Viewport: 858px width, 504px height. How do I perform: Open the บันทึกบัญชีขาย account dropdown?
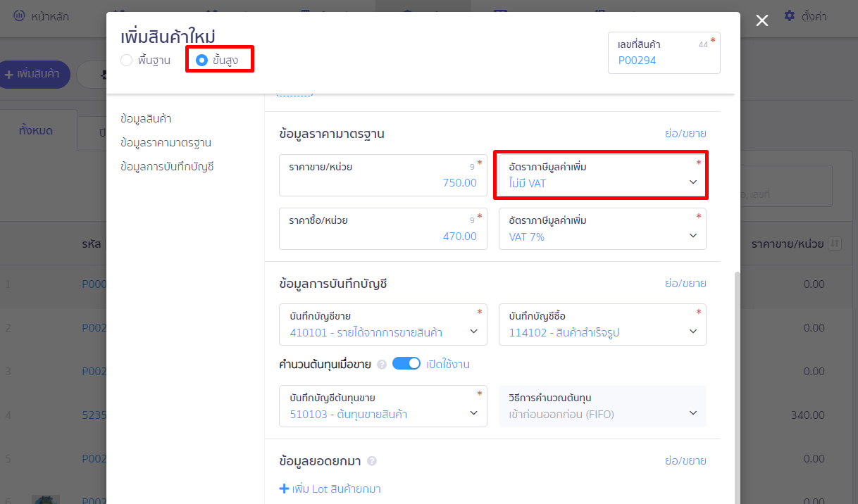pos(383,325)
